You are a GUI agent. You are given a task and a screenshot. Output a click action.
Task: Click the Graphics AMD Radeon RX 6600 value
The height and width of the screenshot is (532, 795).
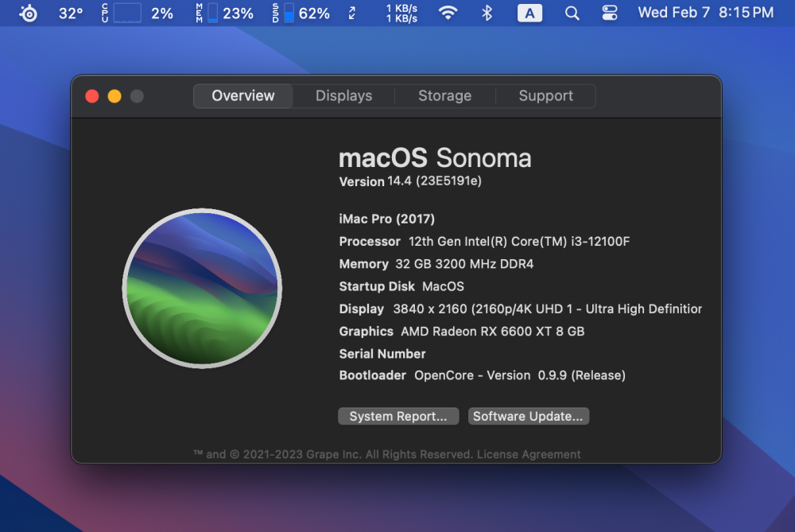(493, 331)
